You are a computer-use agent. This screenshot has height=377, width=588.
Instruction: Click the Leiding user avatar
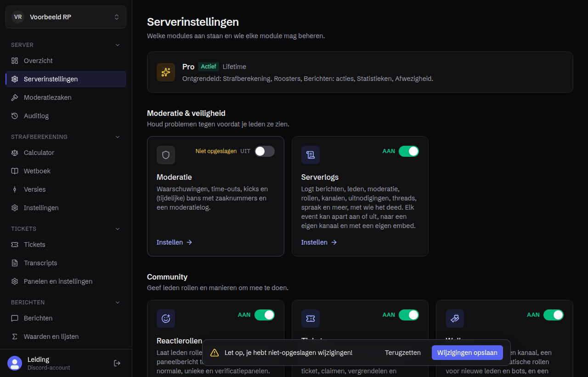15,363
